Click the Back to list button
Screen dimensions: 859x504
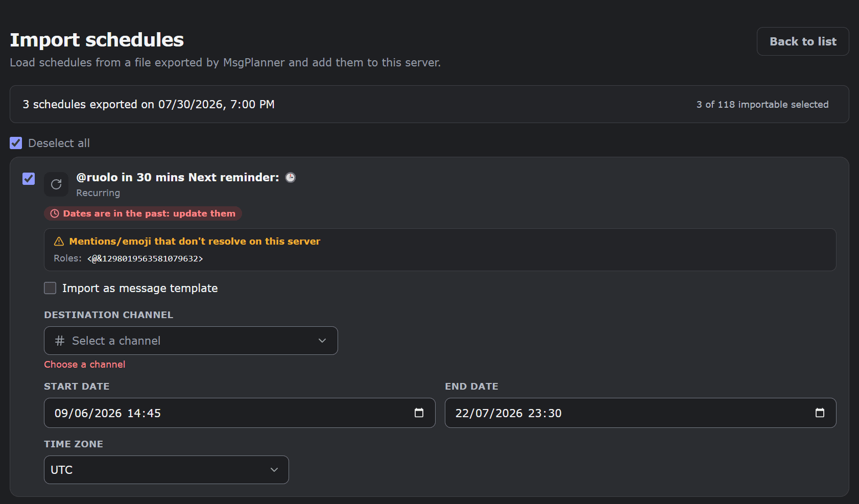click(x=803, y=41)
